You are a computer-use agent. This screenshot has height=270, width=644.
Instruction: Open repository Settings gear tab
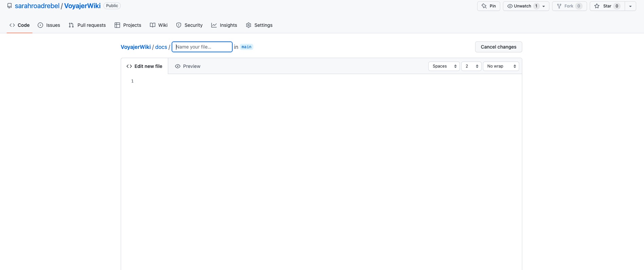[259, 25]
